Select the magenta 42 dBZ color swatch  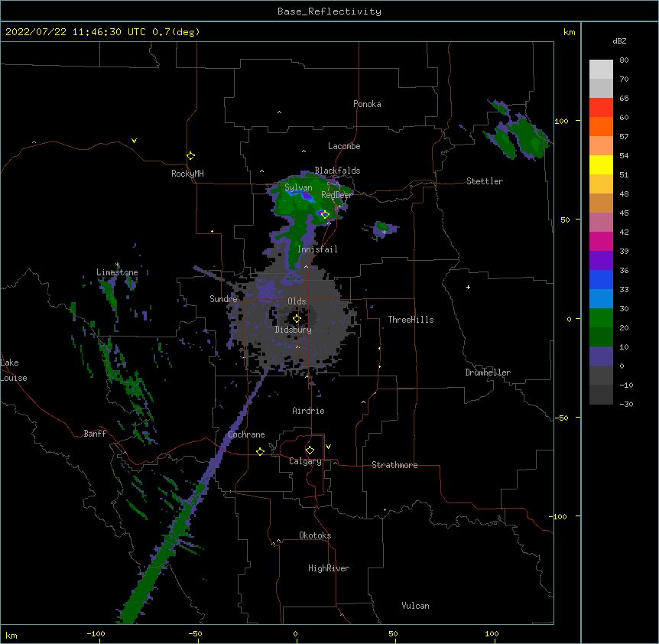pyautogui.click(x=601, y=241)
